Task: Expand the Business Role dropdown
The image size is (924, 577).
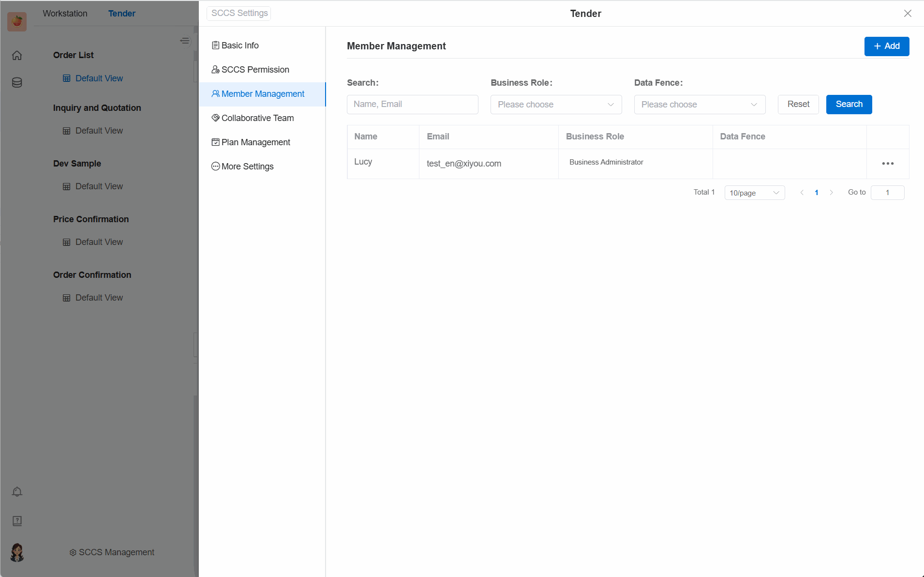Action: (x=556, y=105)
